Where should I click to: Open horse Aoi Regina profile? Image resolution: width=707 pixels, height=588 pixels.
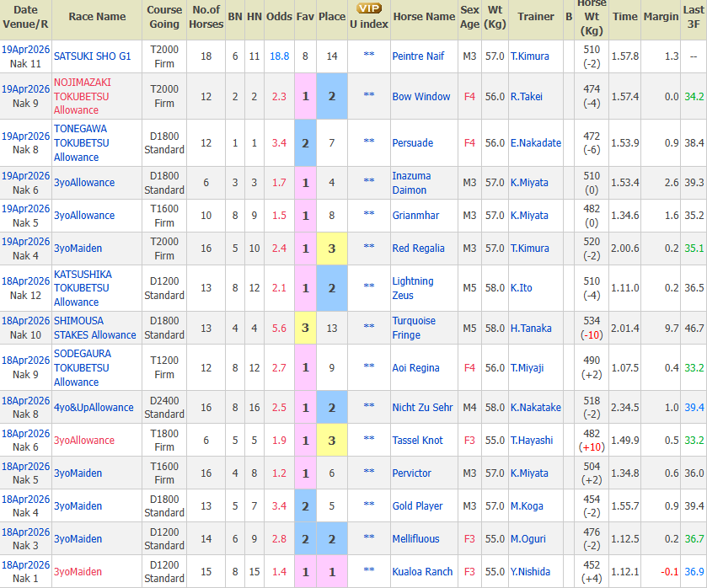[415, 368]
